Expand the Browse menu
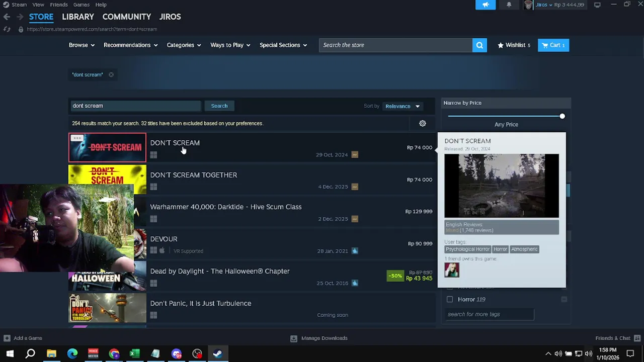The width and height of the screenshot is (644, 362). click(82, 45)
